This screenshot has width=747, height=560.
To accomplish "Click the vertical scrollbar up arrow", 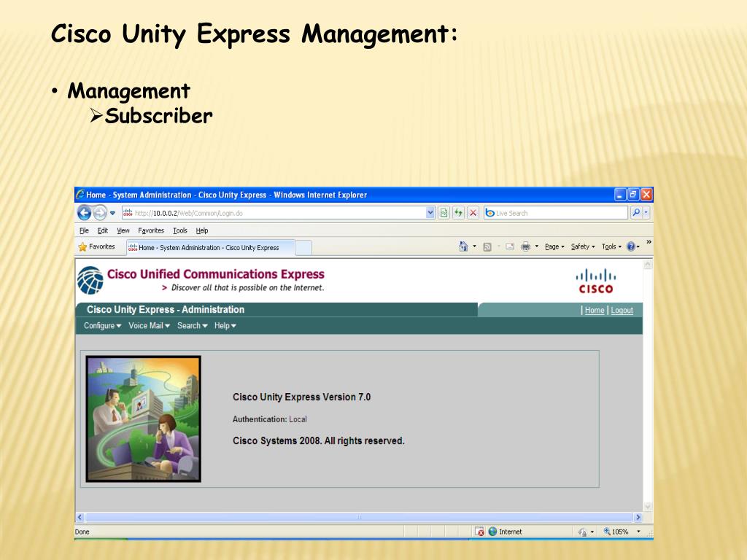I will (648, 264).
